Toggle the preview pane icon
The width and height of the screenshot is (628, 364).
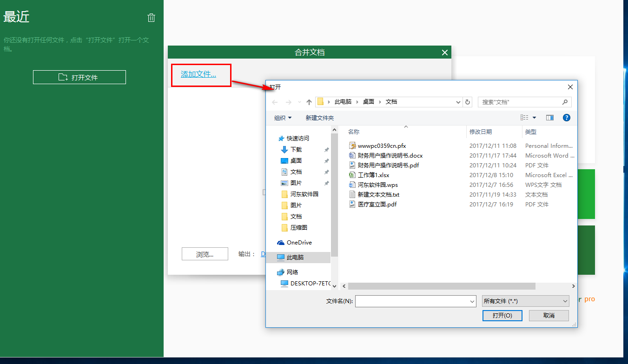tap(549, 118)
